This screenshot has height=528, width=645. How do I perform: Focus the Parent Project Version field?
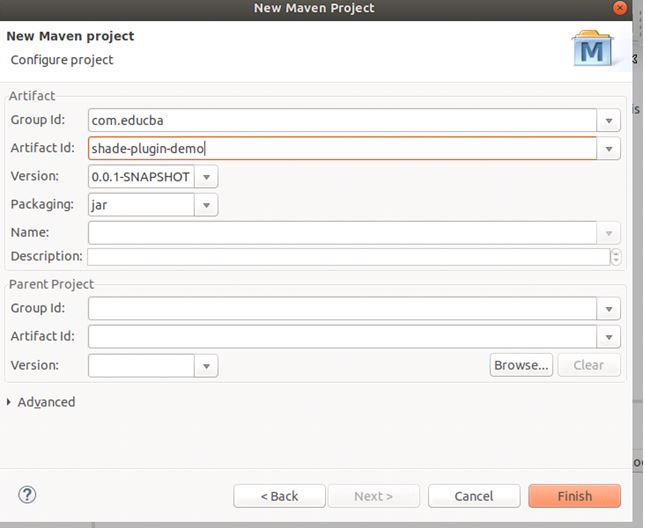tap(141, 366)
